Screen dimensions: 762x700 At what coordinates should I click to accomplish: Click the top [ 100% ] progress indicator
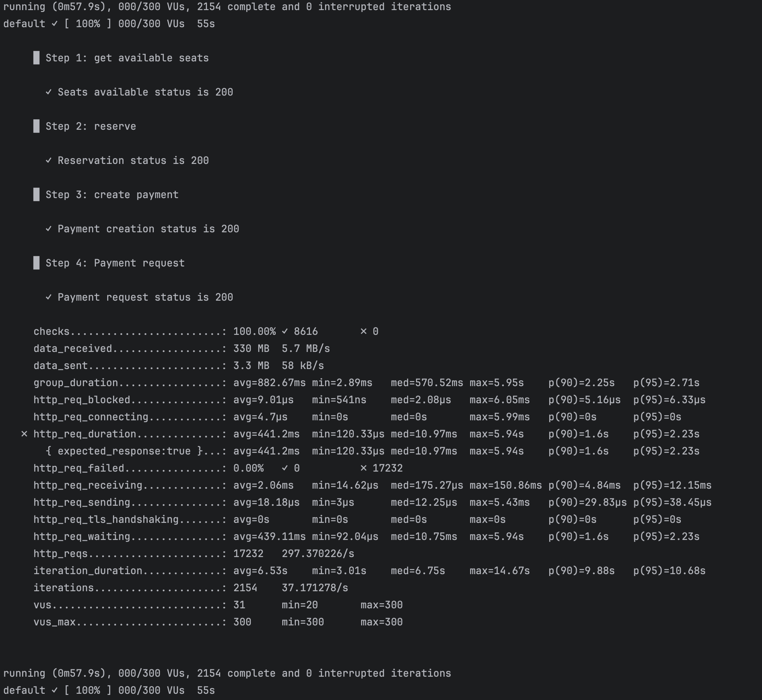click(x=88, y=24)
